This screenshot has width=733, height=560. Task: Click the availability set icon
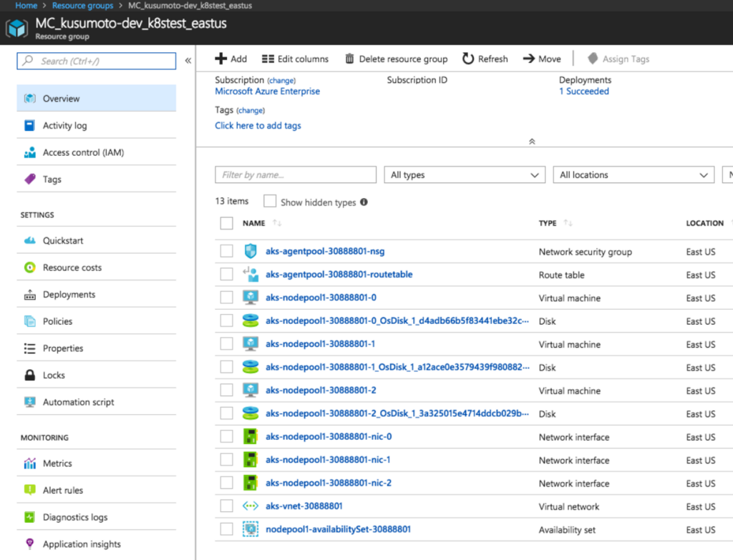(251, 529)
